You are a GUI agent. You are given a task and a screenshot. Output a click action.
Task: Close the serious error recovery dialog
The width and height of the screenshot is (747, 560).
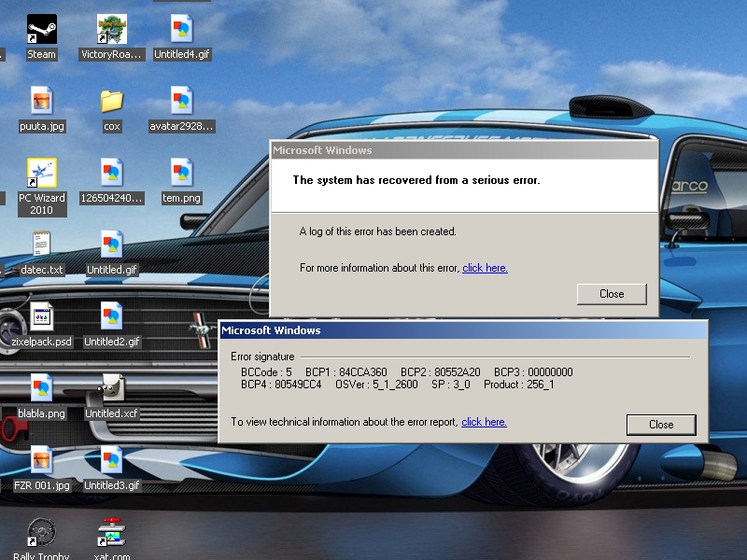(612, 294)
